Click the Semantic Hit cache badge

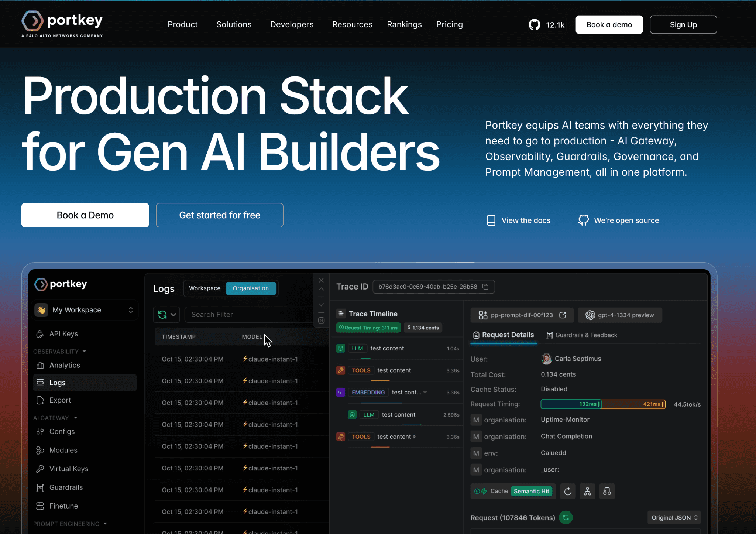(x=532, y=491)
